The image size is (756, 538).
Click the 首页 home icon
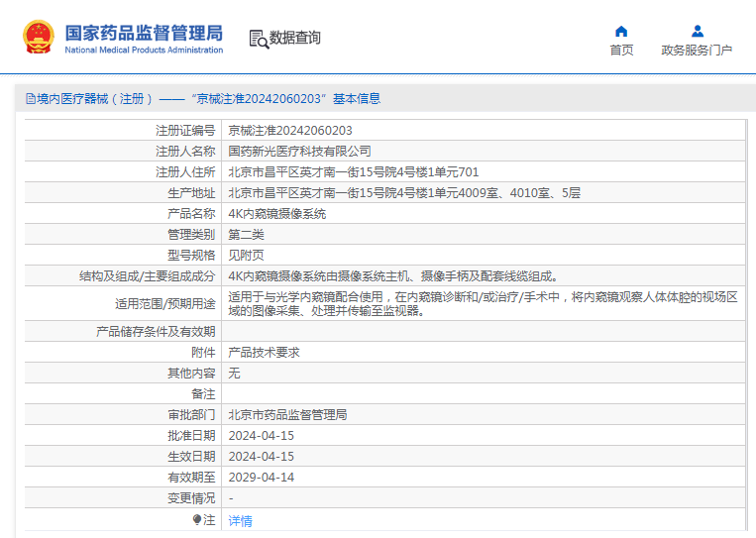(x=621, y=32)
